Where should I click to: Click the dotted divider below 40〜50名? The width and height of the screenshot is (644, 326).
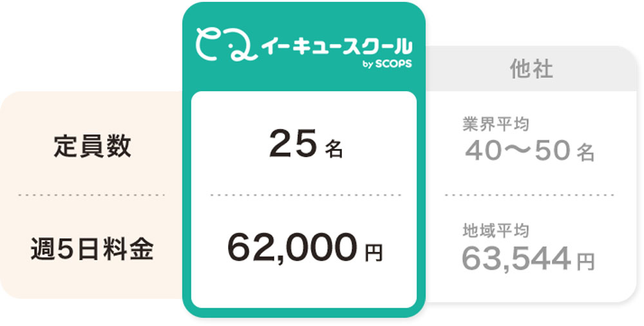pos(529,195)
